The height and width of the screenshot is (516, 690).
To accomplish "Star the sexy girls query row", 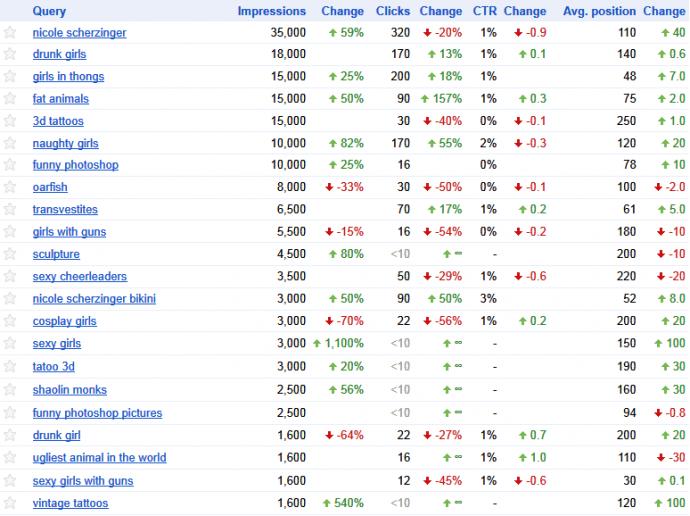I will tap(10, 344).
